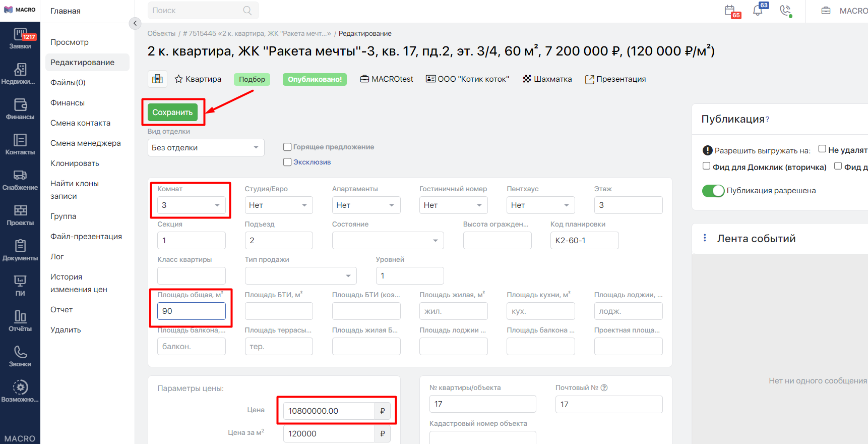Open the Студия/Евро dropdown

pos(279,205)
